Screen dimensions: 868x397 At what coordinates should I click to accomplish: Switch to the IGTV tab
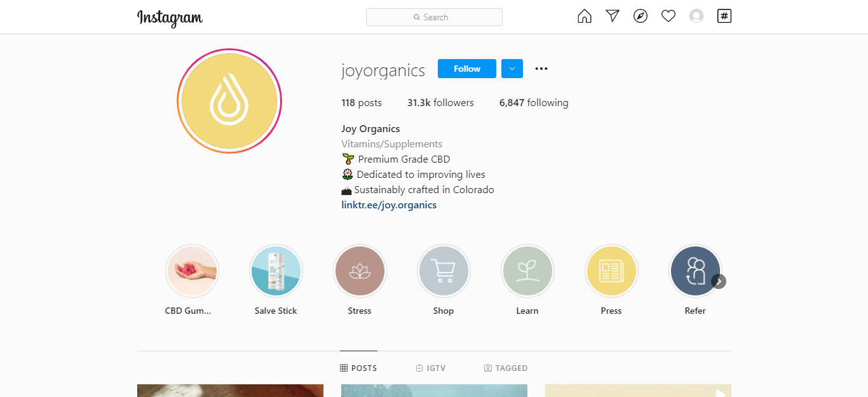[430, 368]
